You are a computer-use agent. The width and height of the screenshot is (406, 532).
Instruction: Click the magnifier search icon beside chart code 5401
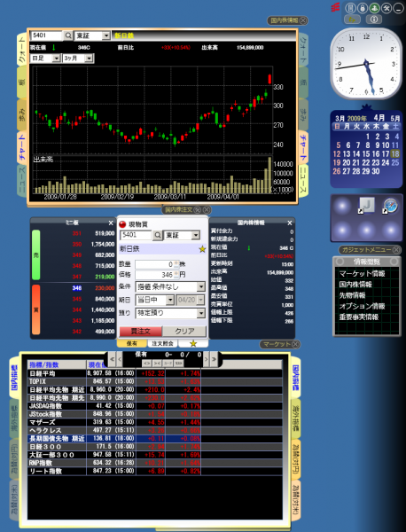tap(68, 35)
